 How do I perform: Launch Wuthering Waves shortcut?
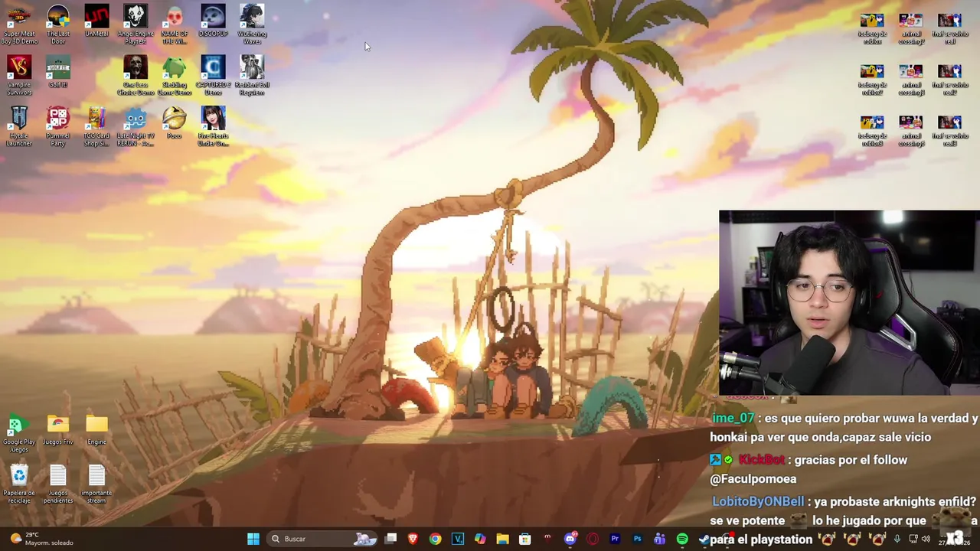pyautogui.click(x=252, y=24)
